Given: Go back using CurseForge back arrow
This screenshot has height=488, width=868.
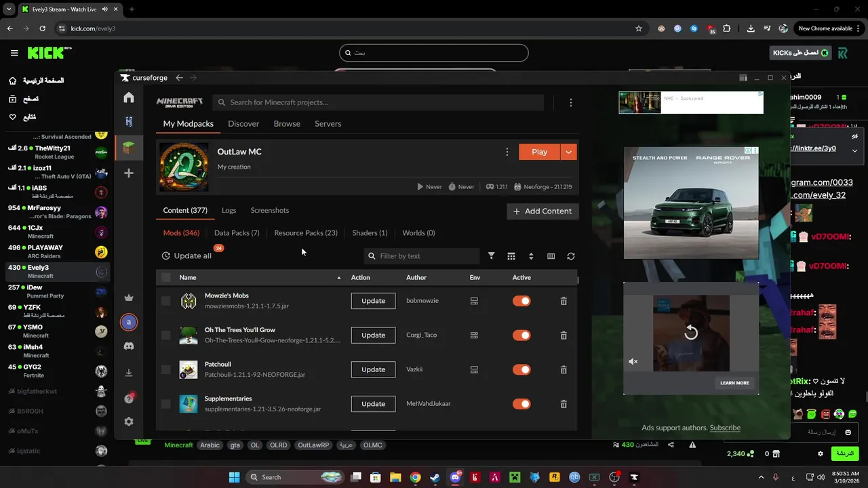Looking at the screenshot, I should pyautogui.click(x=179, y=78).
